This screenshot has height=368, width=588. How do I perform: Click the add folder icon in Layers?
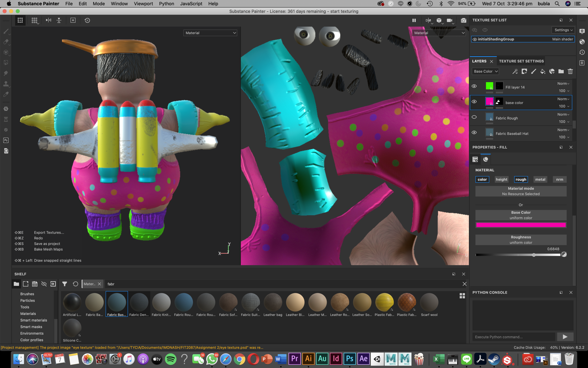(561, 71)
